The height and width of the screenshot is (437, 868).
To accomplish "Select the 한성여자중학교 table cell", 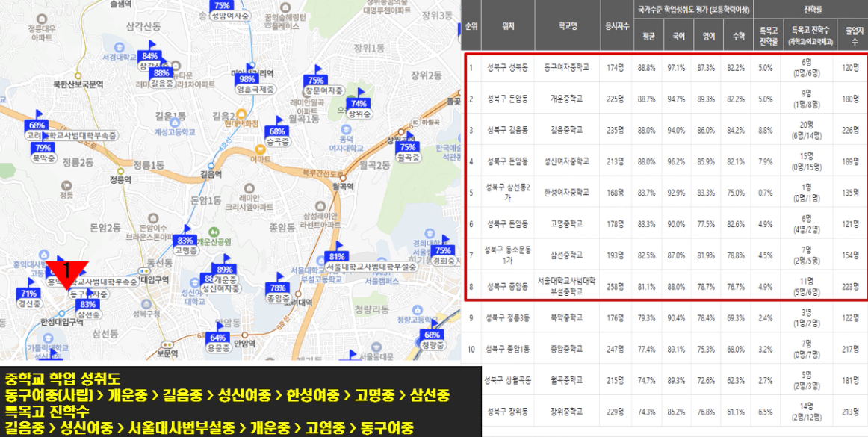I will [568, 192].
